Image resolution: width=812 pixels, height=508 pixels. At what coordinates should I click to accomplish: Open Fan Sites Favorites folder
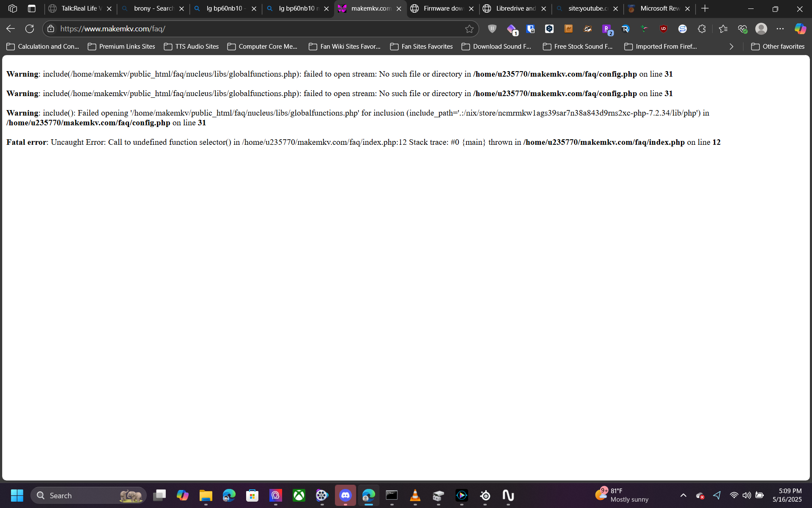421,47
